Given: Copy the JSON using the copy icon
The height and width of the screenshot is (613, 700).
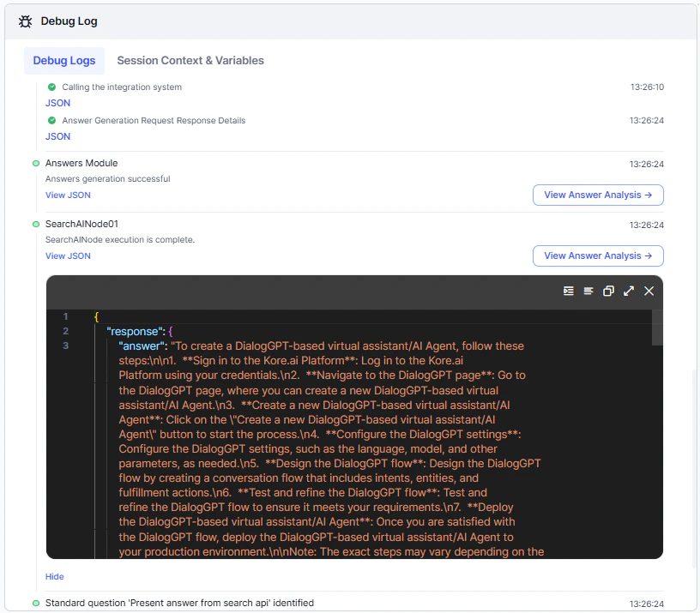Looking at the screenshot, I should pos(608,291).
